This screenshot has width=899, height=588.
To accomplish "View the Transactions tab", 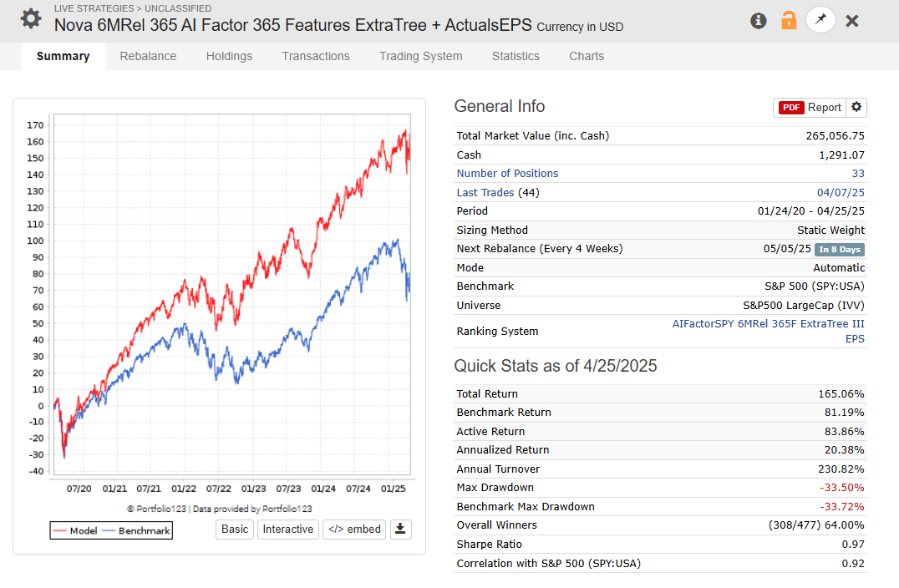I will tap(316, 56).
